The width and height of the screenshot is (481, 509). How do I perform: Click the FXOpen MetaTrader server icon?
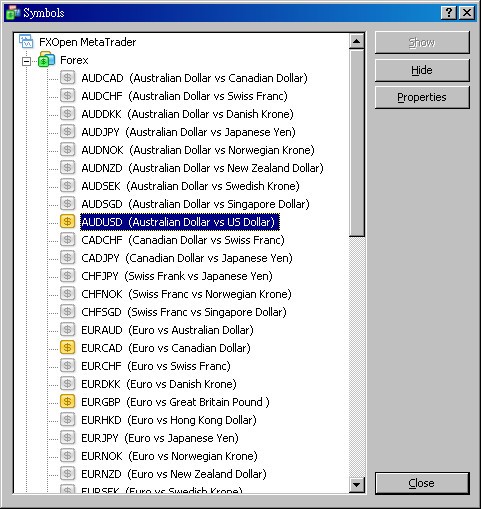click(26, 42)
